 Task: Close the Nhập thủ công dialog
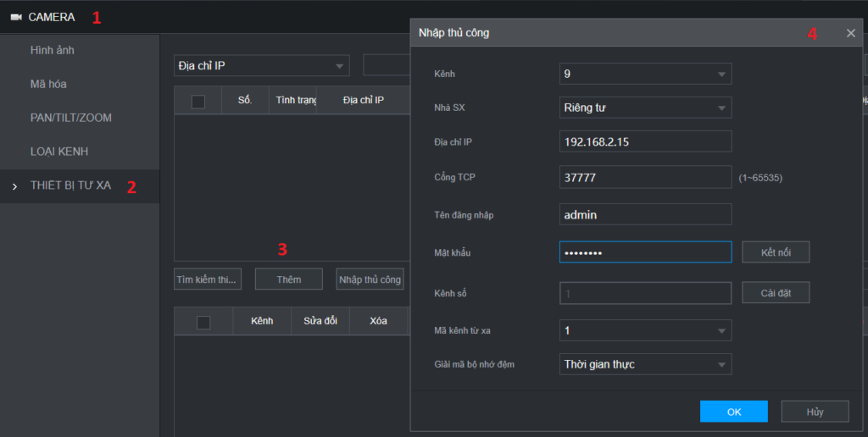[850, 33]
